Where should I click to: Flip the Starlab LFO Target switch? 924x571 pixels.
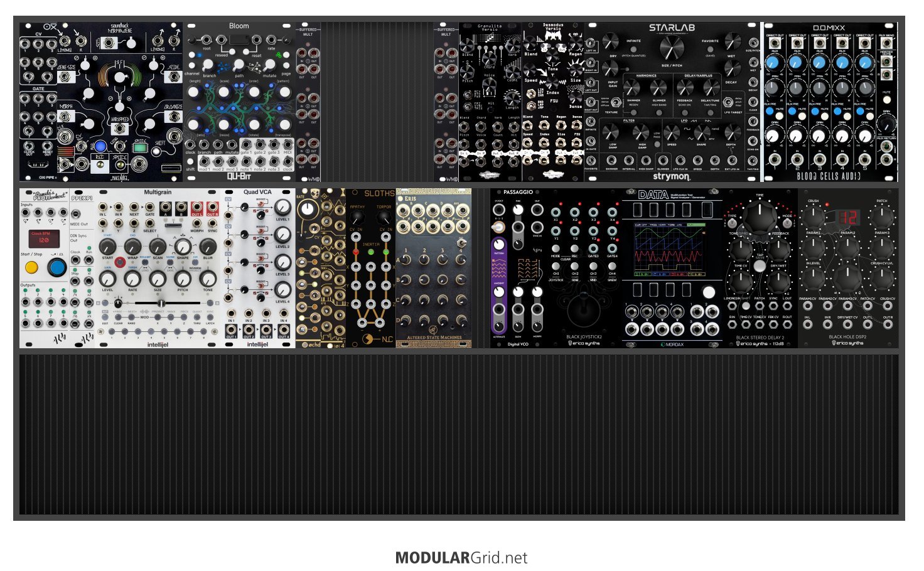(x=728, y=102)
